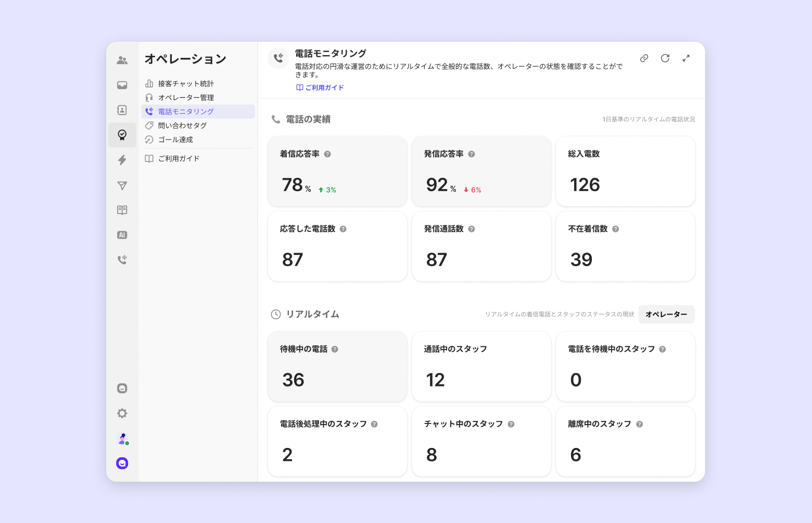This screenshot has width=812, height=523.
Task: Open the 着信応答率 78% card
Action: (x=337, y=171)
